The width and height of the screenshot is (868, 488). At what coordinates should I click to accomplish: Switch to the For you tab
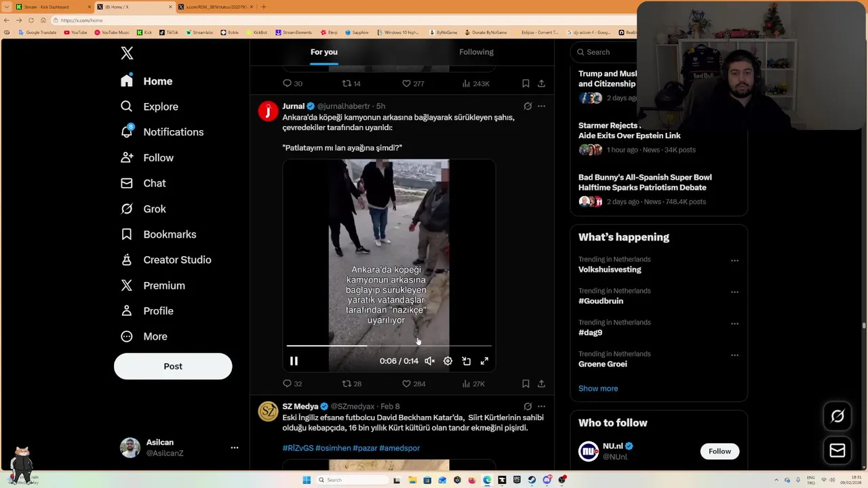[x=323, y=52]
